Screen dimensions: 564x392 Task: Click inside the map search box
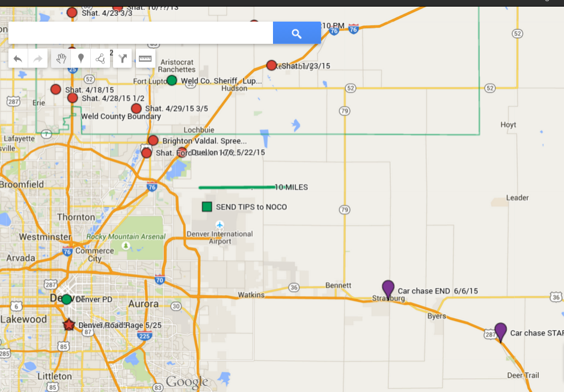click(140, 33)
